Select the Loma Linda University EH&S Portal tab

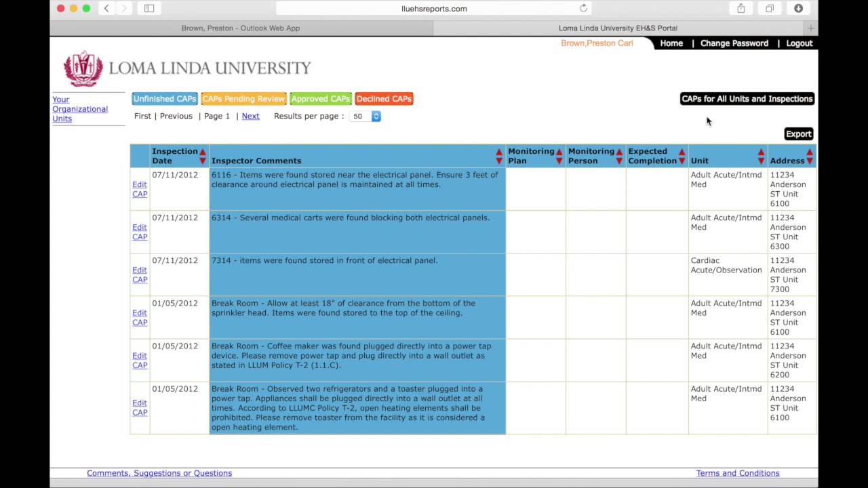pyautogui.click(x=618, y=28)
